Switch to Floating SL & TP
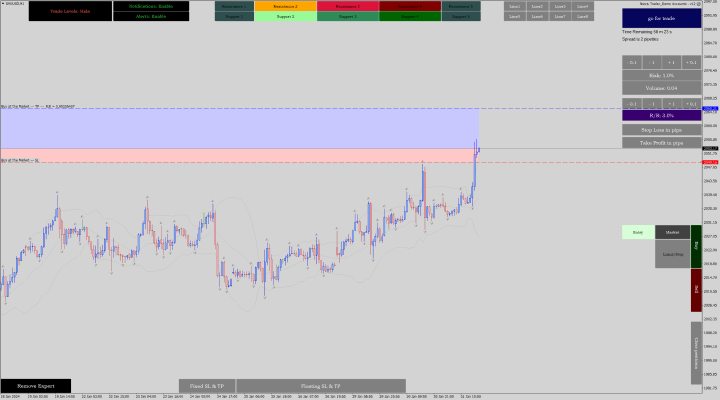Viewport: 720px width, 400px height. coord(321,385)
